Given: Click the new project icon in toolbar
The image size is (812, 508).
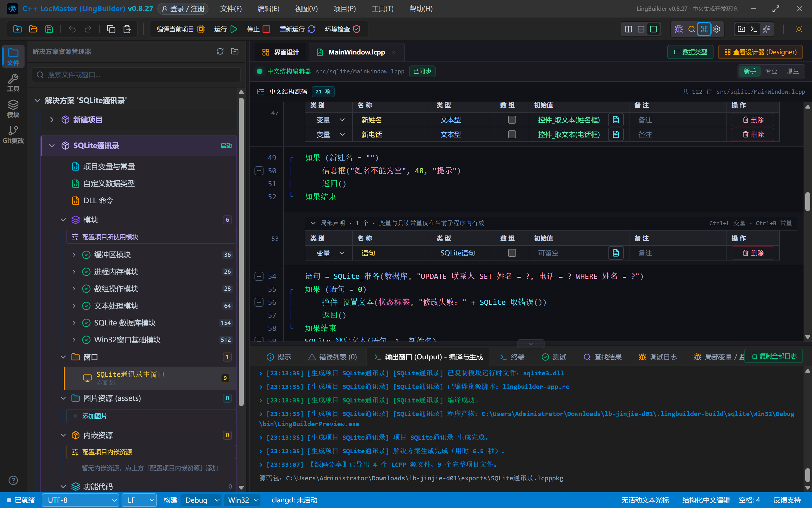Looking at the screenshot, I should pyautogui.click(x=17, y=29).
